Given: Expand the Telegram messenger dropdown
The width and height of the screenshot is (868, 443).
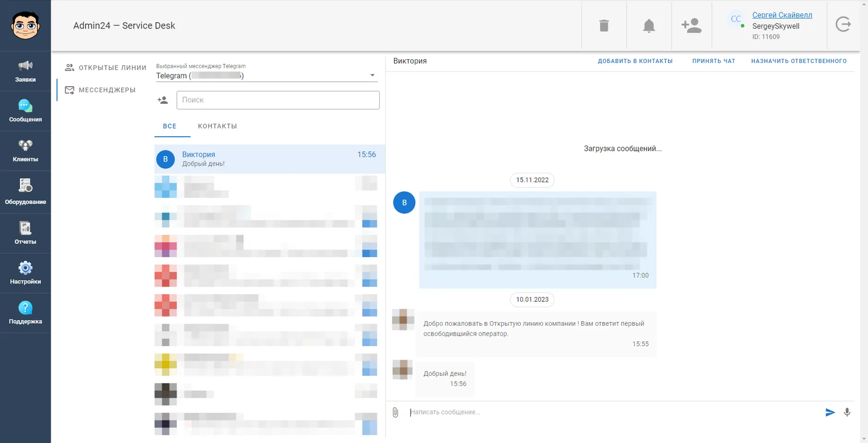Looking at the screenshot, I should [266, 75].
